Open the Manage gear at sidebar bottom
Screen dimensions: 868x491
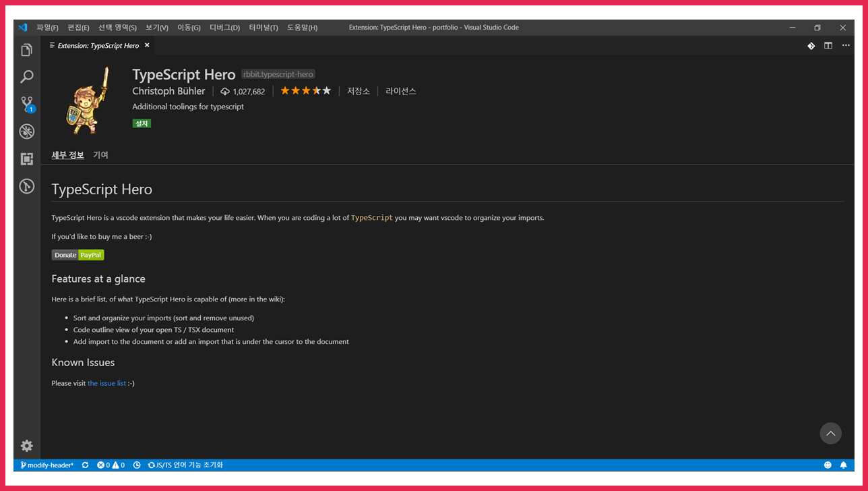(26, 446)
